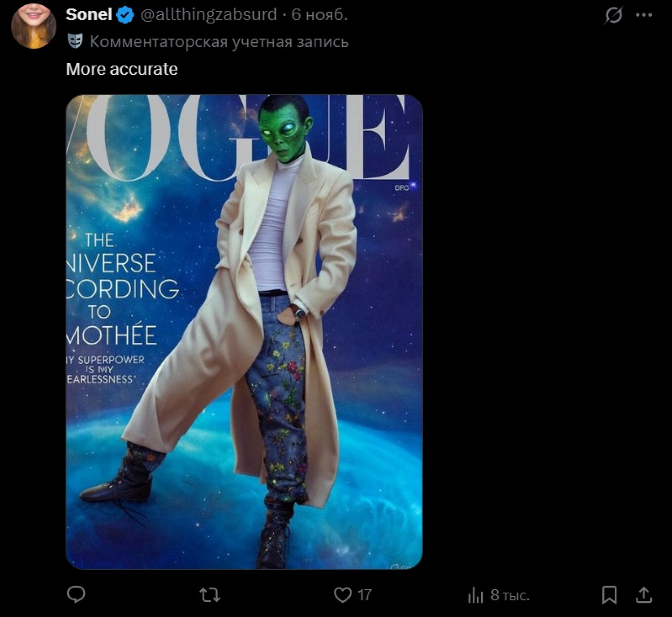
Task: Click the theater masks commentary icon
Action: click(x=75, y=42)
